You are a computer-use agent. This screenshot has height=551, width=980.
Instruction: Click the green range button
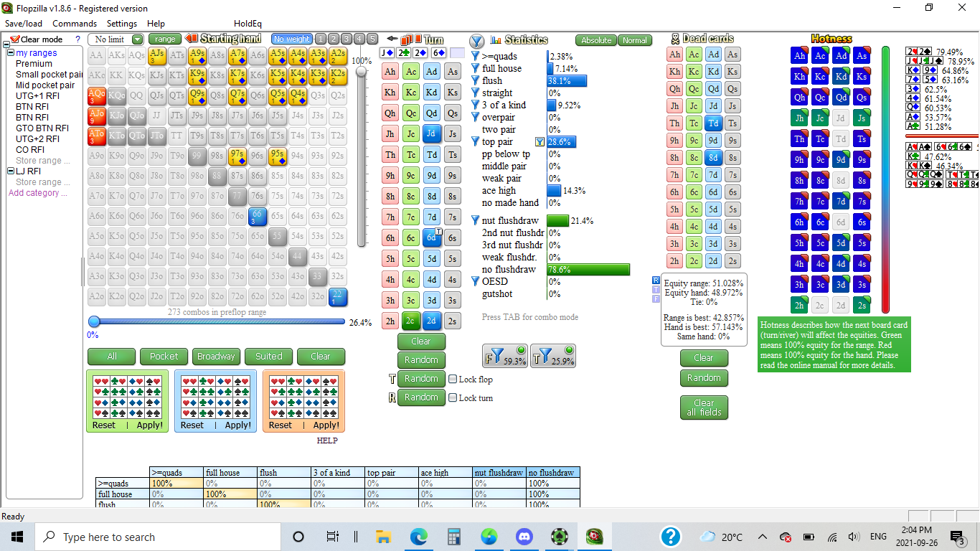click(165, 39)
